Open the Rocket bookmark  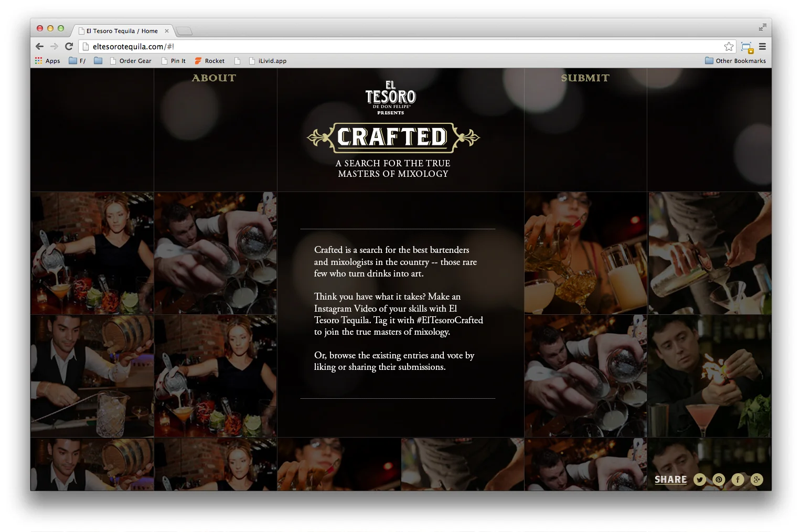[209, 61]
